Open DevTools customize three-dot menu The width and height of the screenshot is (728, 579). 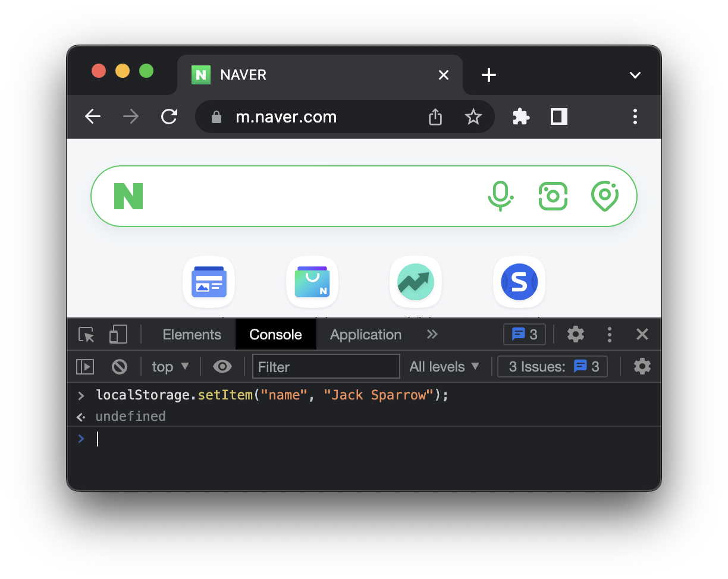click(x=610, y=335)
